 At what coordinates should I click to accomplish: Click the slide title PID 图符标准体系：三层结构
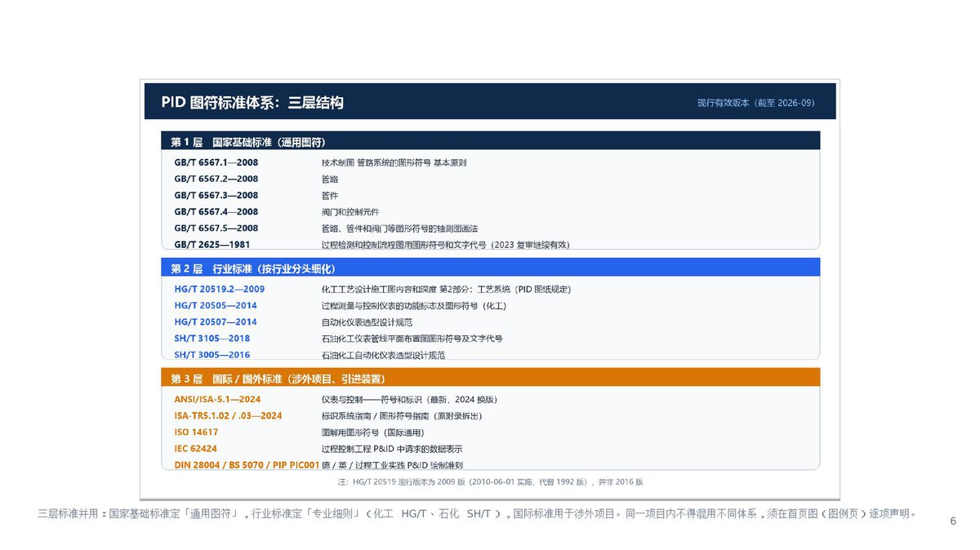pos(252,103)
